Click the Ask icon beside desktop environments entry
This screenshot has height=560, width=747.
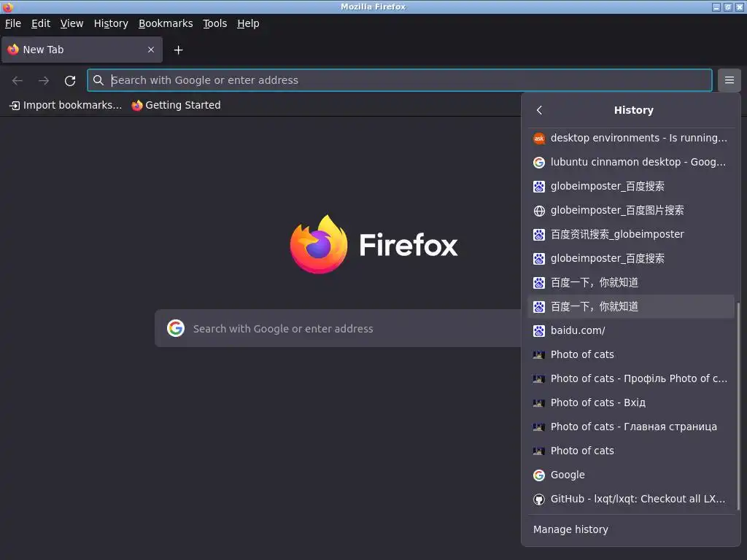click(539, 138)
